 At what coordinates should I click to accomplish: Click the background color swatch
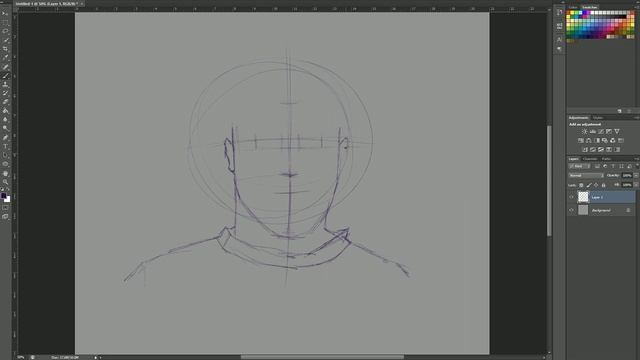pos(7,199)
